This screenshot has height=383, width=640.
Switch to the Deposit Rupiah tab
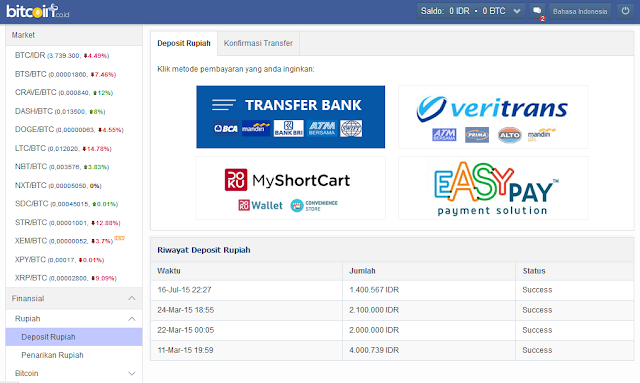[184, 43]
